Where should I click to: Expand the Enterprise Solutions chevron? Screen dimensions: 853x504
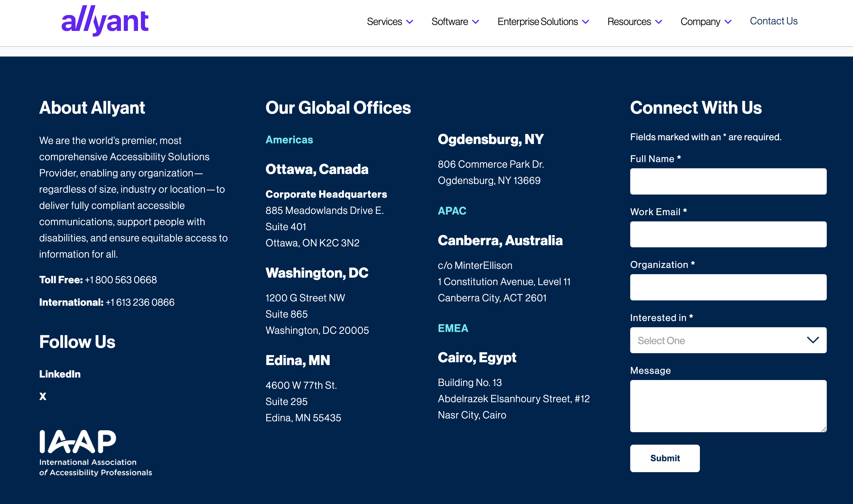pos(586,22)
